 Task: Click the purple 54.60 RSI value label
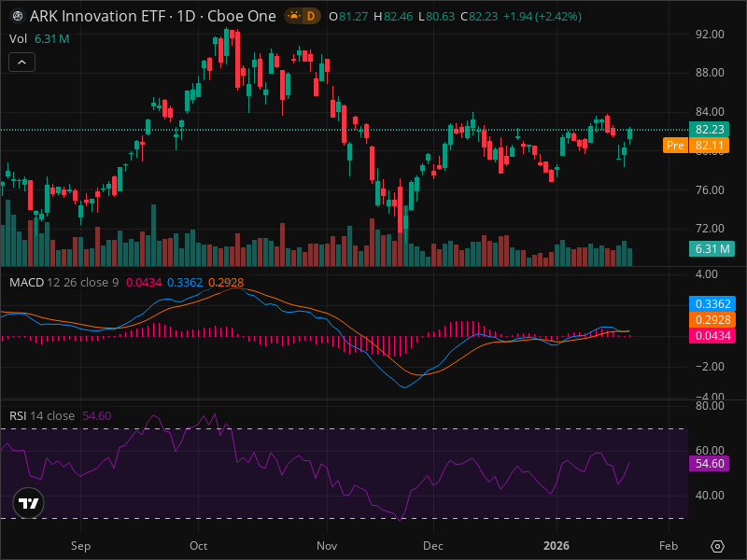709,463
